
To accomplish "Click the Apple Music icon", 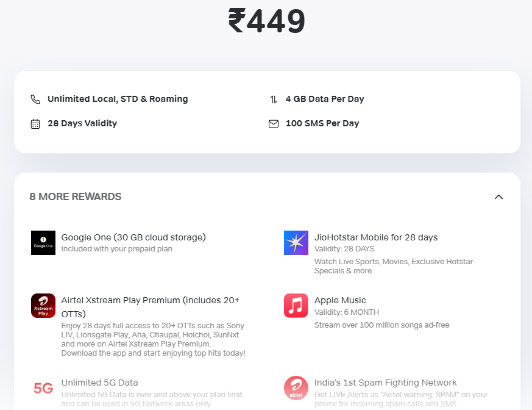I will pyautogui.click(x=296, y=305).
